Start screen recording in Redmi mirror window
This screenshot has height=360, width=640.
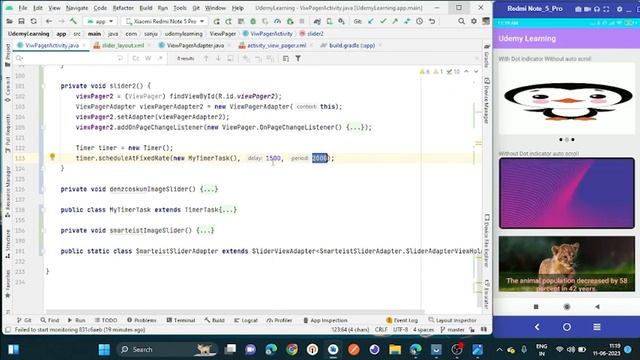587,9
